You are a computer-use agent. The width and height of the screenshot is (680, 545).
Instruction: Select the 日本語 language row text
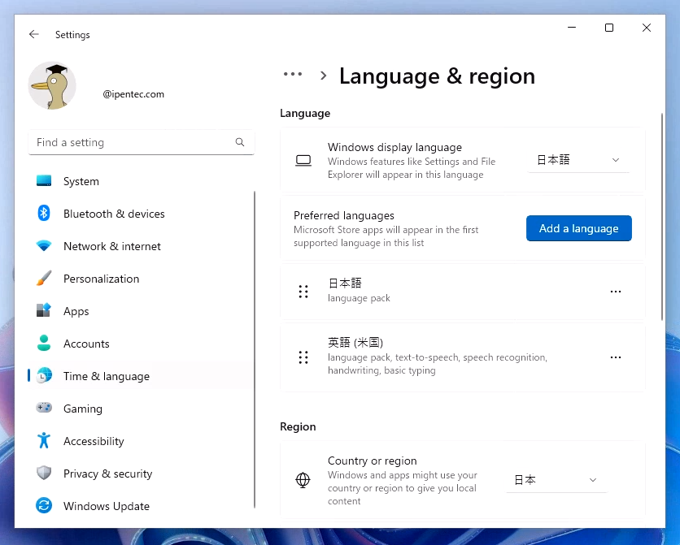click(x=345, y=283)
